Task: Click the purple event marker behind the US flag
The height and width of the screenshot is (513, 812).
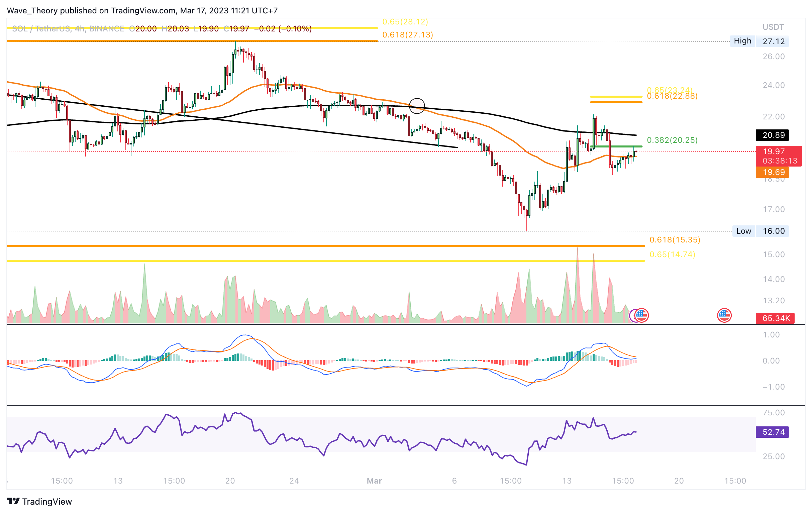Action: click(632, 316)
